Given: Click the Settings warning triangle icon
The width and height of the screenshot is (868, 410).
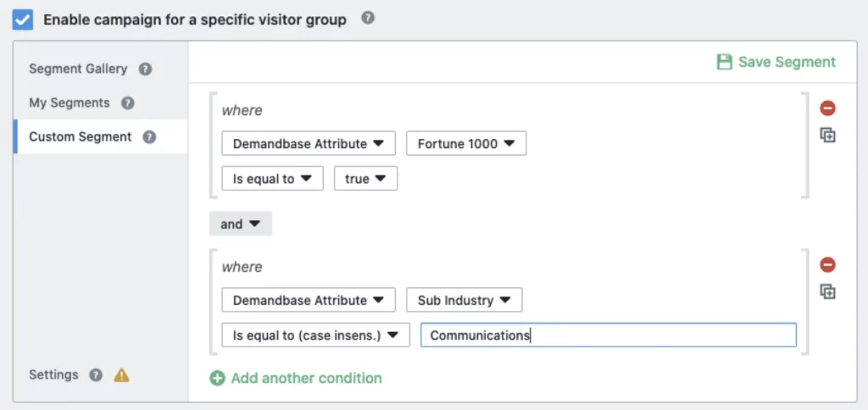Looking at the screenshot, I should pos(122,375).
